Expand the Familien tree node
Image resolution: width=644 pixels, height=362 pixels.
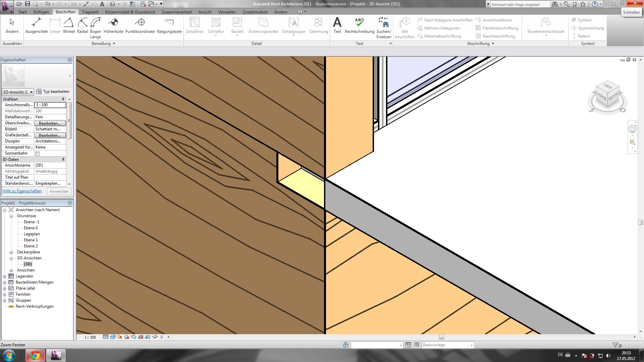pos(5,295)
